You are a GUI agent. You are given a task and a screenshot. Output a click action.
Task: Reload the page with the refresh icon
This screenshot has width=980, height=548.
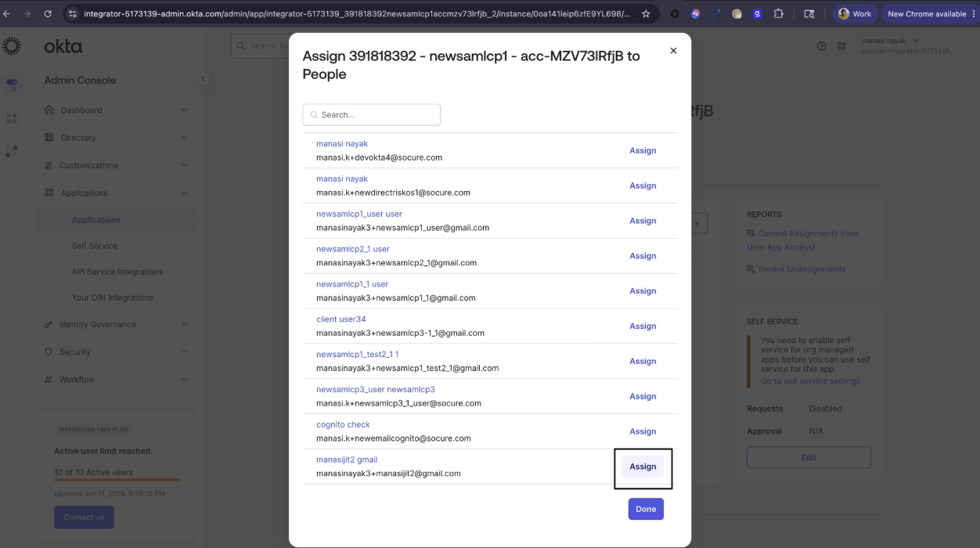coord(49,13)
